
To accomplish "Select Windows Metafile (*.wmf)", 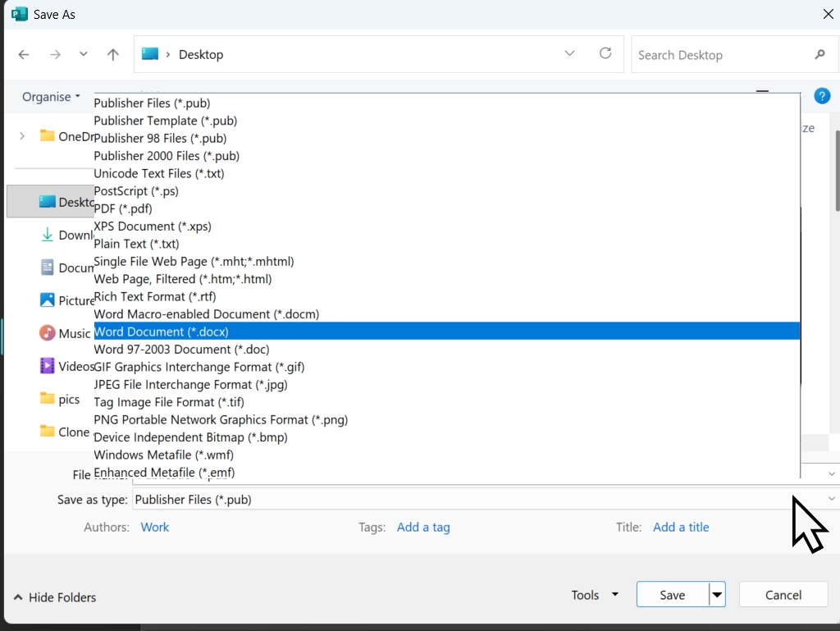I will coord(447,455).
